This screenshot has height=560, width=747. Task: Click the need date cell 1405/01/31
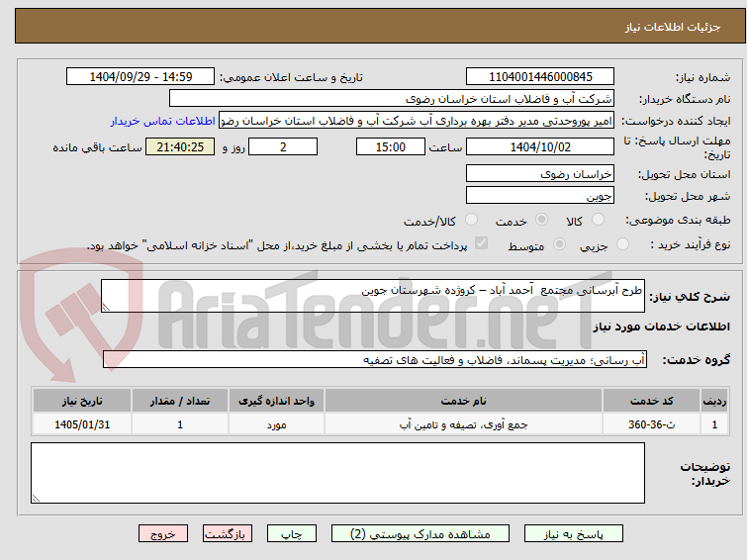click(82, 424)
